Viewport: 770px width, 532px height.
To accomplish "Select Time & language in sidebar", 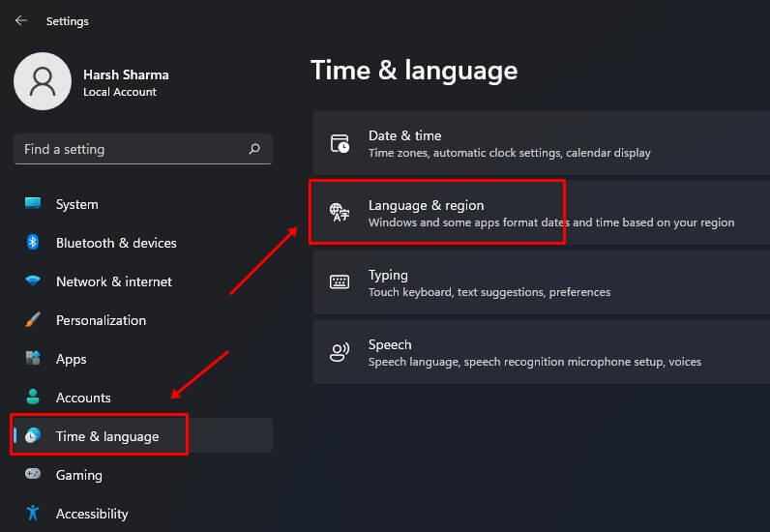I will 143,435.
